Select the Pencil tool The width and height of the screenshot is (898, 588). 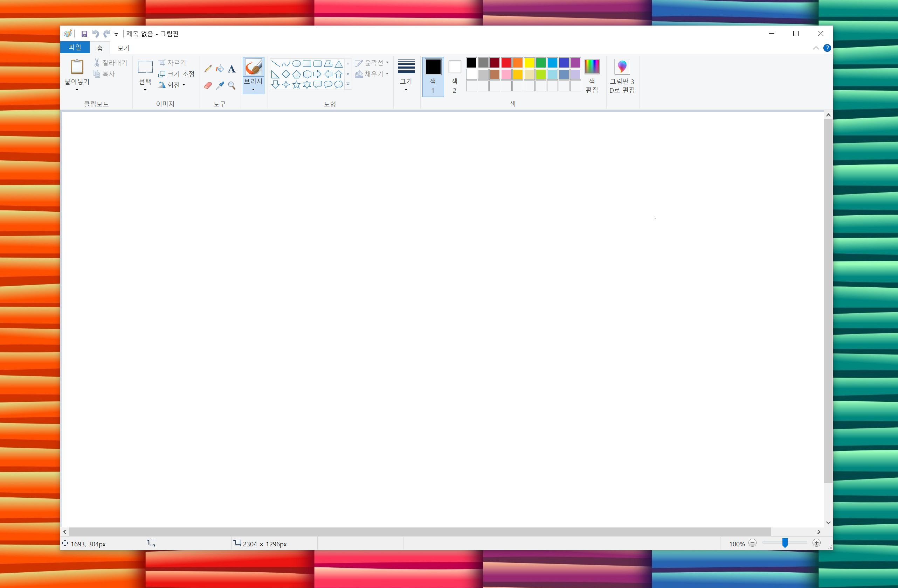pyautogui.click(x=208, y=69)
